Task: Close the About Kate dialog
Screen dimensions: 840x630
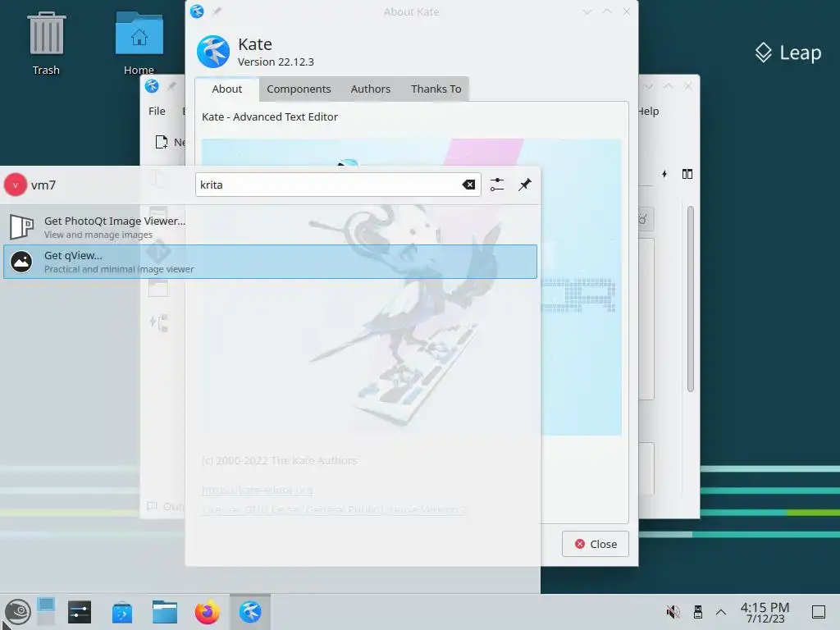Action: coord(596,544)
